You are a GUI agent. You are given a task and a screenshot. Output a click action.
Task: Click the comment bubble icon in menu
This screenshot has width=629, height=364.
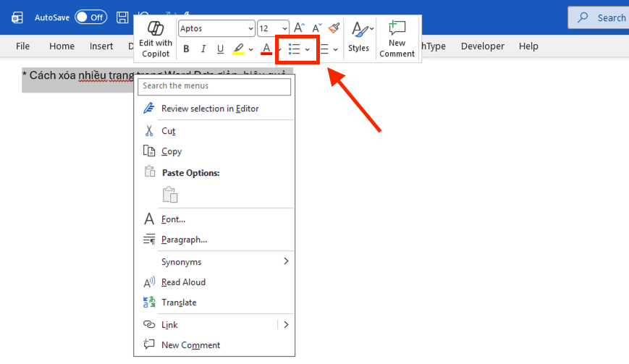pos(149,344)
